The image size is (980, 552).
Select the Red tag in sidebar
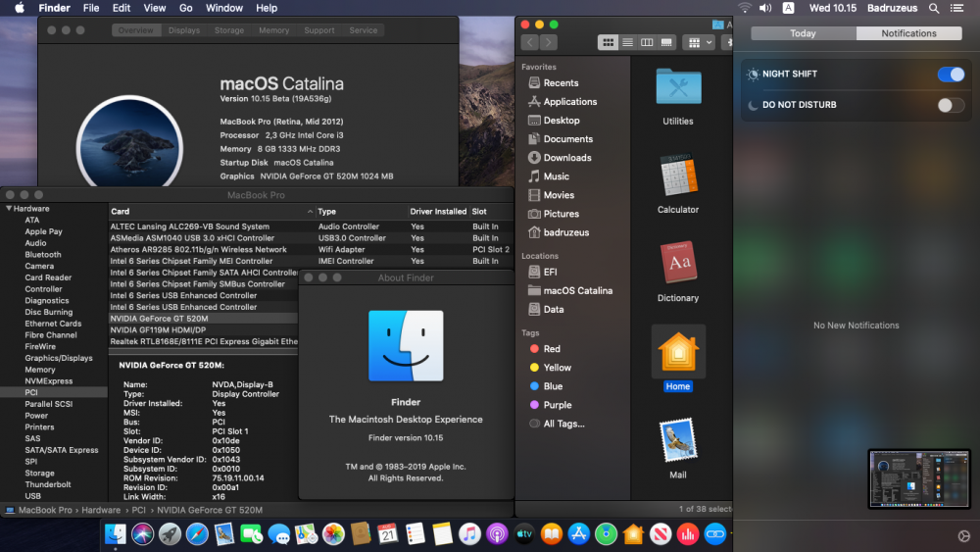[x=551, y=349]
